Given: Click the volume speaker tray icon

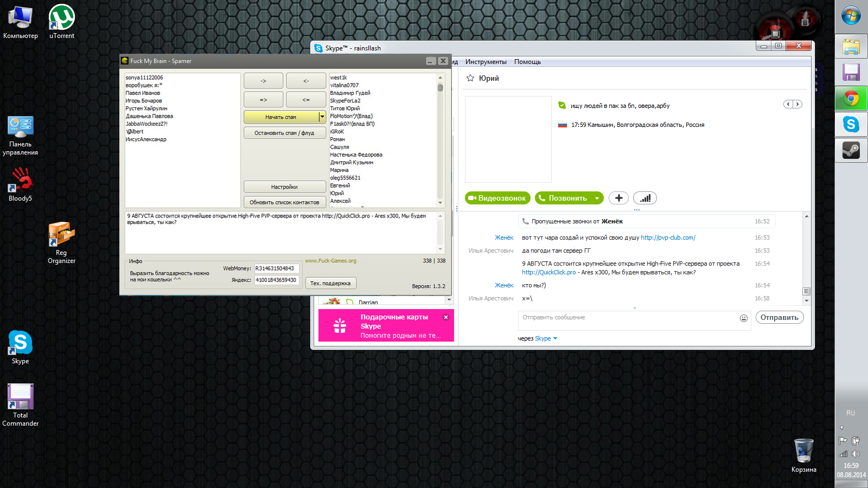Looking at the screenshot, I should point(856,454).
